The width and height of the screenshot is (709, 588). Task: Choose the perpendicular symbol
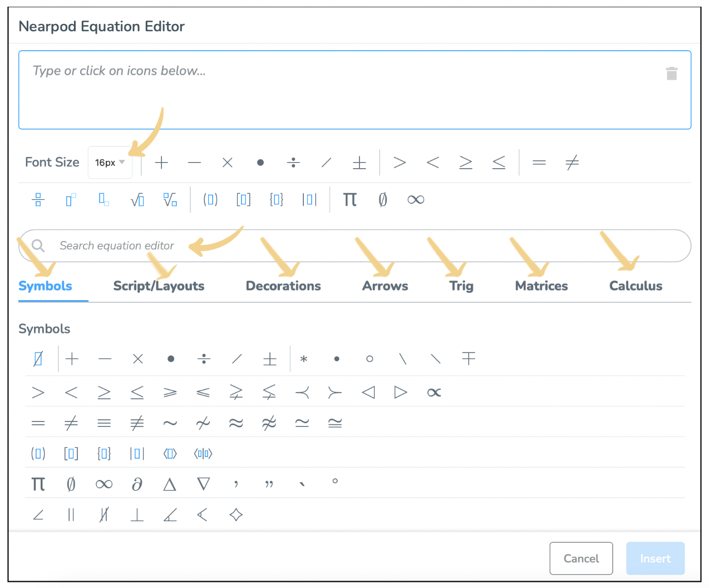click(137, 515)
